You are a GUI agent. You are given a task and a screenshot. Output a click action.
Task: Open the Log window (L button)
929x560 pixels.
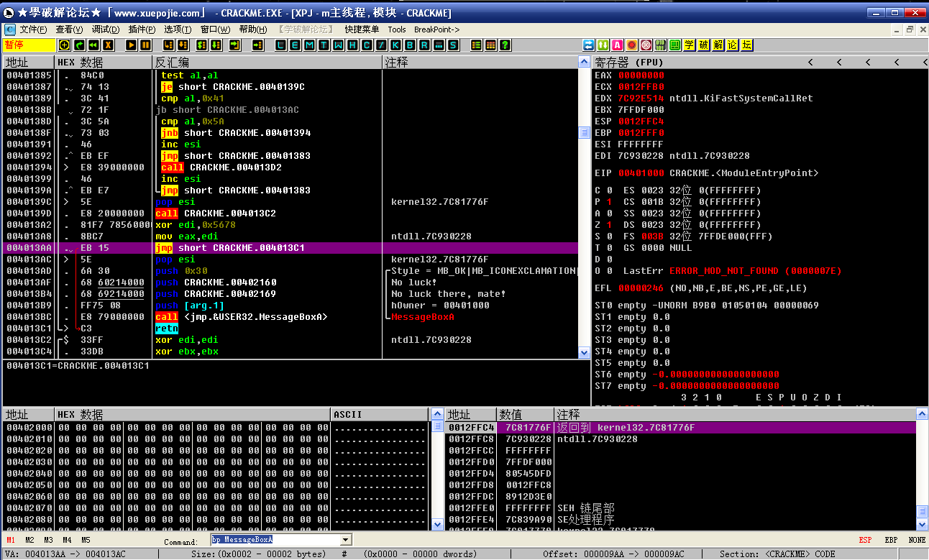[x=280, y=45]
